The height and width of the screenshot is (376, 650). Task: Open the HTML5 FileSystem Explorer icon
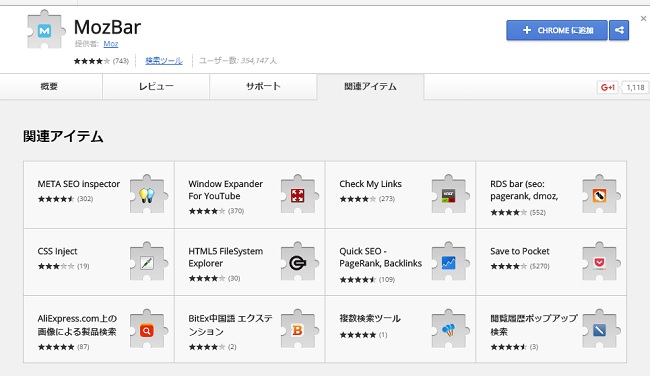click(x=299, y=262)
